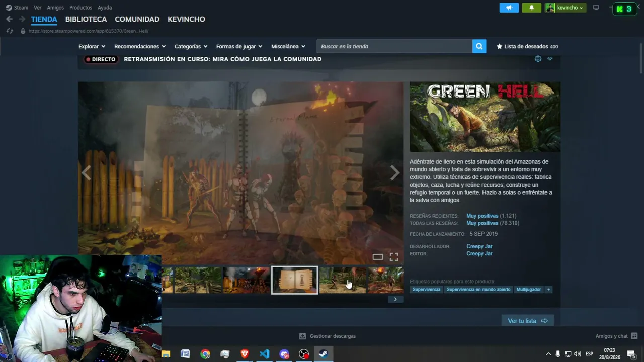644x362 pixels.
Task: Show hidden system tray icons
Action: 548,354
